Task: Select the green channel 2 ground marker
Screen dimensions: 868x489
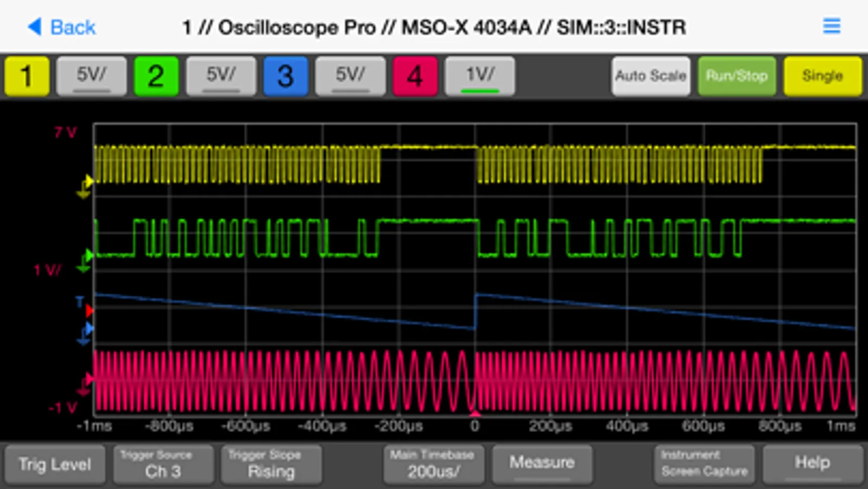Action: pos(85,260)
